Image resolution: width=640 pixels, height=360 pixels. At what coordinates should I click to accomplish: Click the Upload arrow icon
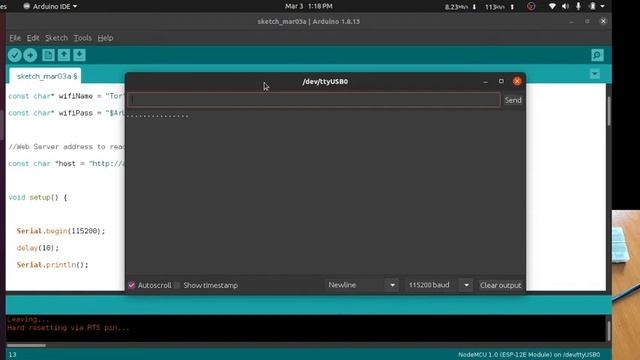tap(30, 55)
